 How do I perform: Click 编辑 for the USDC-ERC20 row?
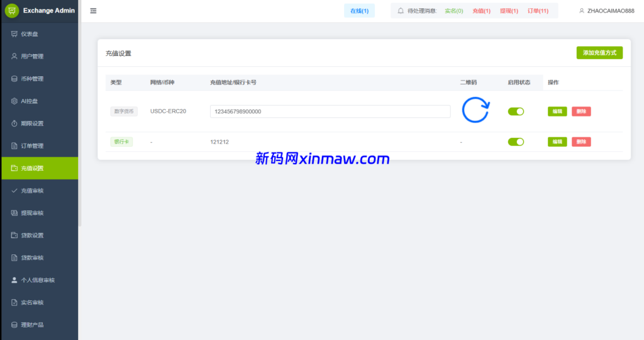coord(557,111)
